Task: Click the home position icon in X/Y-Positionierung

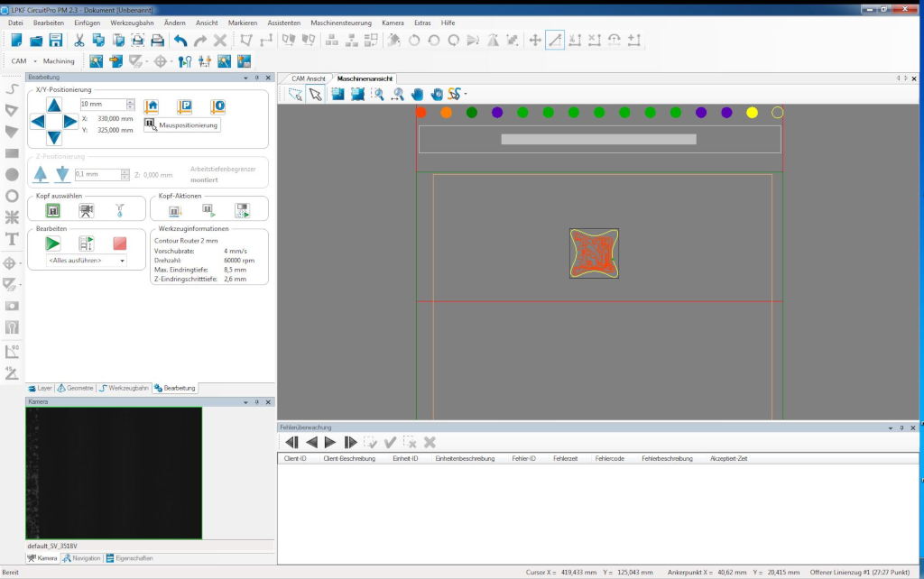Action: point(152,106)
